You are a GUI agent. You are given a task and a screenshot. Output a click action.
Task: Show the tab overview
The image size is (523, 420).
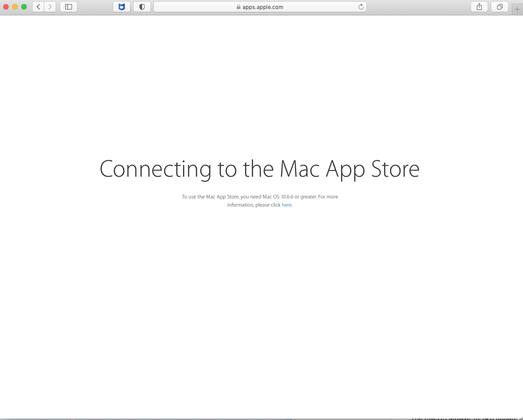tap(499, 7)
